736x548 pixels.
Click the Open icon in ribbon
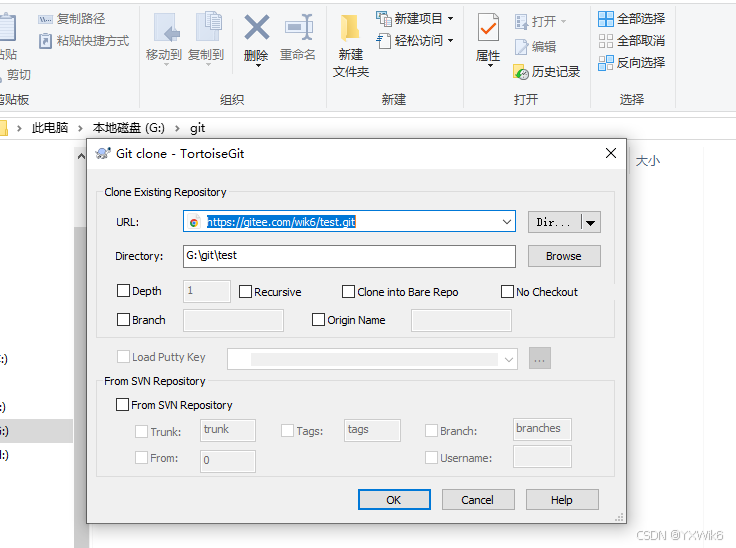521,22
